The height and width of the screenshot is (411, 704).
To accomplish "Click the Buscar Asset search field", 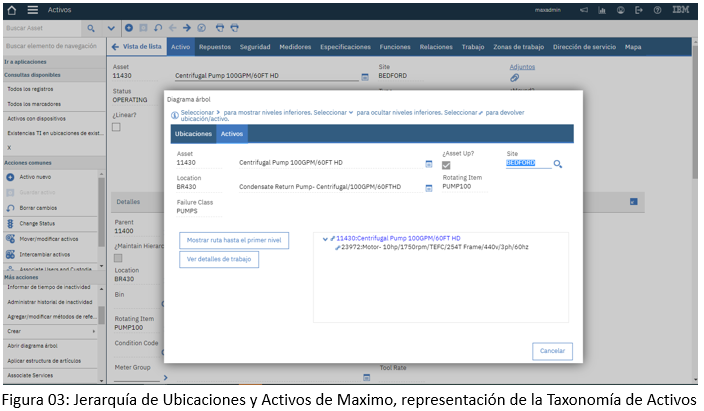I will click(43, 28).
